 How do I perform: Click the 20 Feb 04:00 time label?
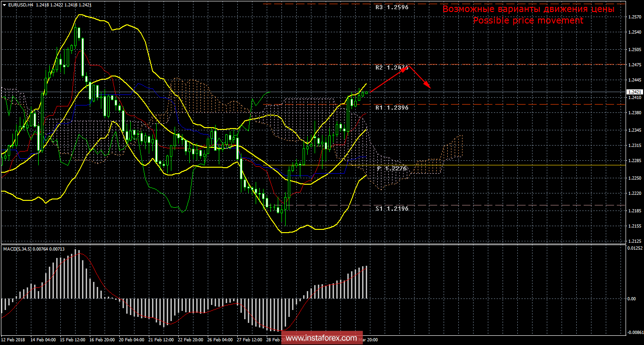pyautogui.click(x=131, y=340)
